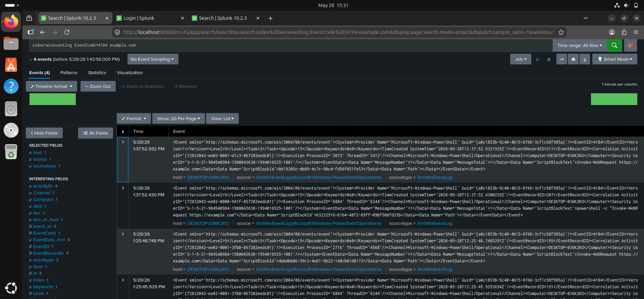The height and width of the screenshot is (299, 644).
Task: Open the Trash in the dock
Action: (11, 152)
